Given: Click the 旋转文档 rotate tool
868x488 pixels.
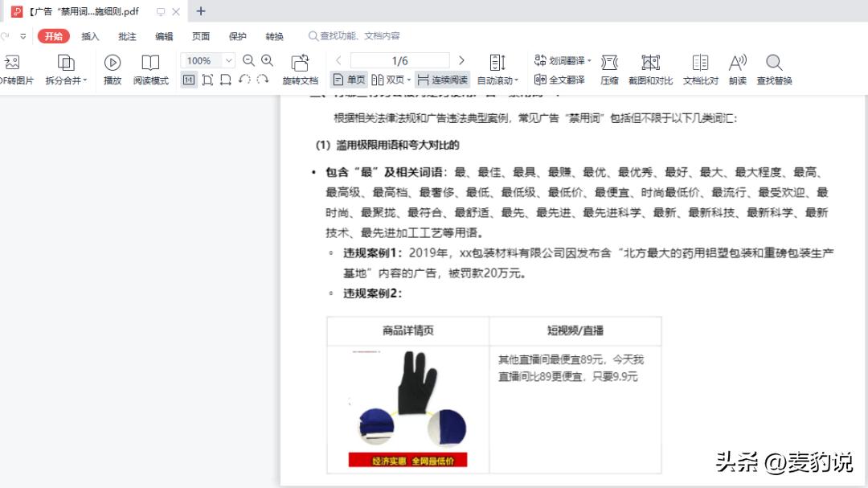Looking at the screenshot, I should tap(301, 68).
